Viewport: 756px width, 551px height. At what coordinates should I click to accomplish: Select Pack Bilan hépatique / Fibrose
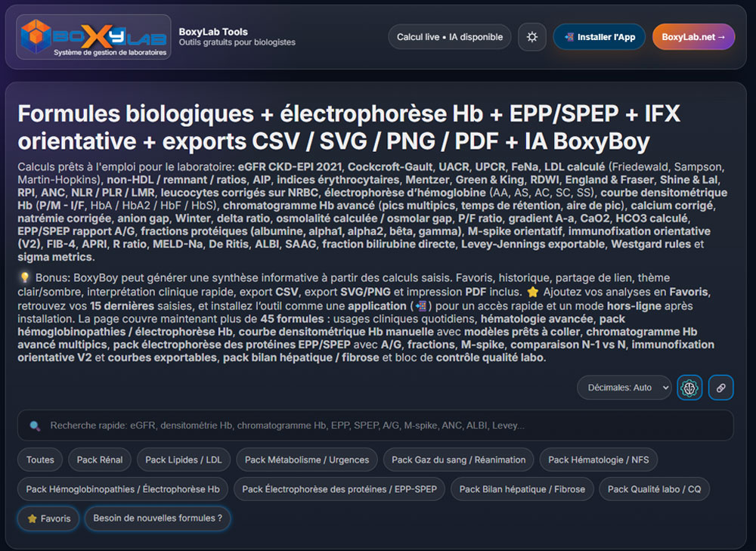[x=522, y=489]
